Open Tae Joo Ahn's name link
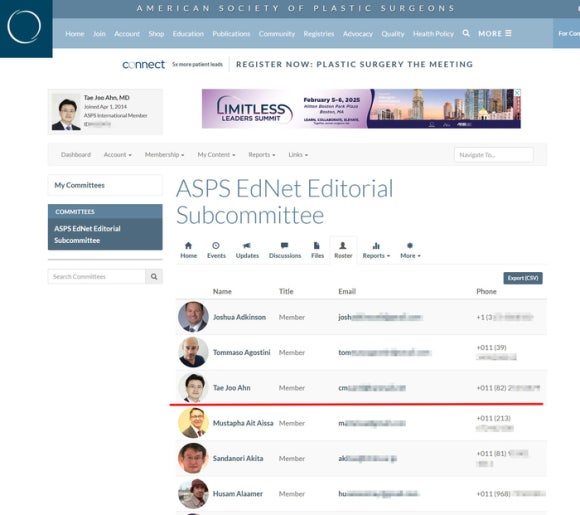The width and height of the screenshot is (580, 515). click(232, 388)
